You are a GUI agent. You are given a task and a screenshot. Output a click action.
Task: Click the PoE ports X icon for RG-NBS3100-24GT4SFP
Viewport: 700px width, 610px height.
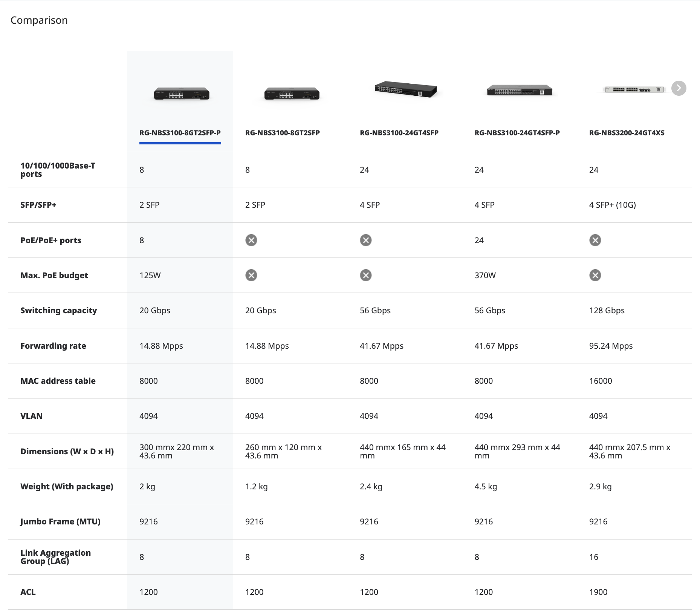365,240
